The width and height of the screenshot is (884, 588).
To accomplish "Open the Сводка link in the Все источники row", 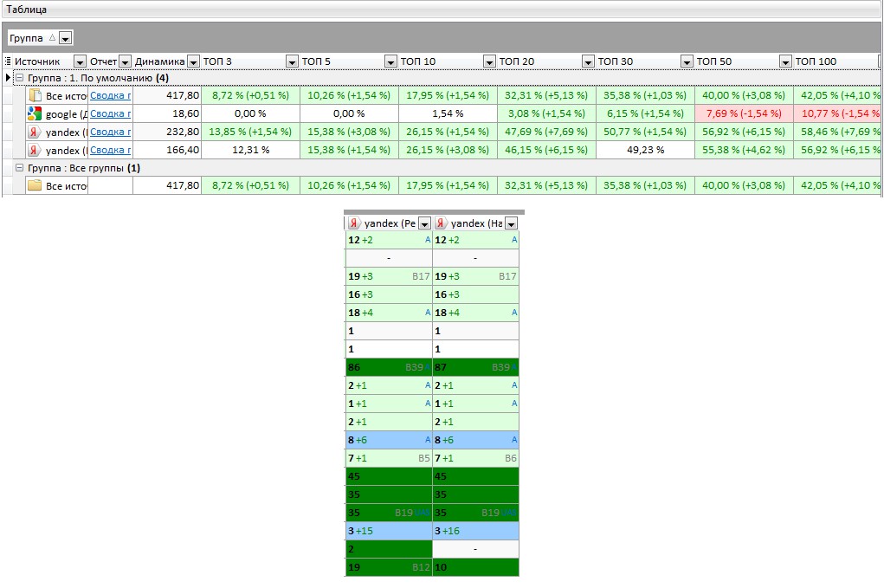I will coord(111,95).
